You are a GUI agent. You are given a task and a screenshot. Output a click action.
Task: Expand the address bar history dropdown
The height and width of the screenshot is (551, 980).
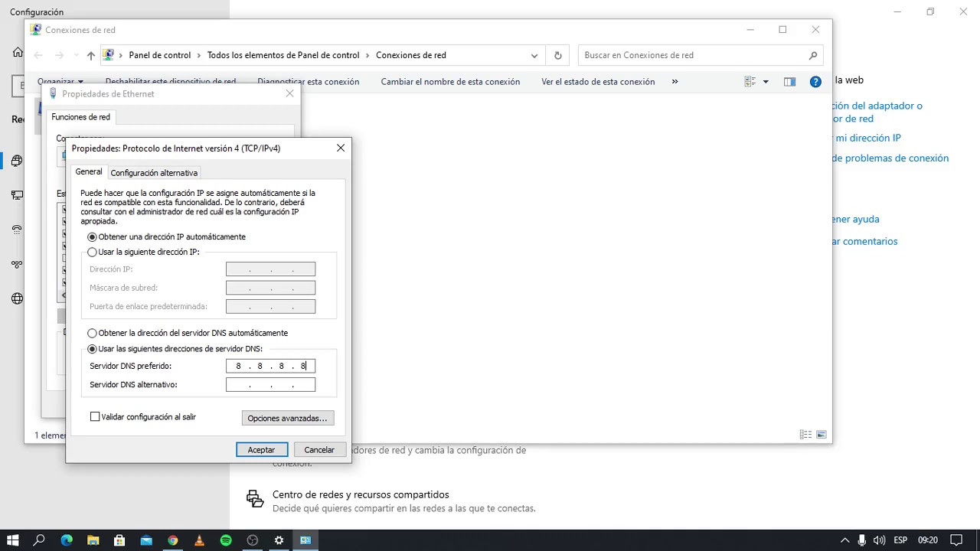534,55
